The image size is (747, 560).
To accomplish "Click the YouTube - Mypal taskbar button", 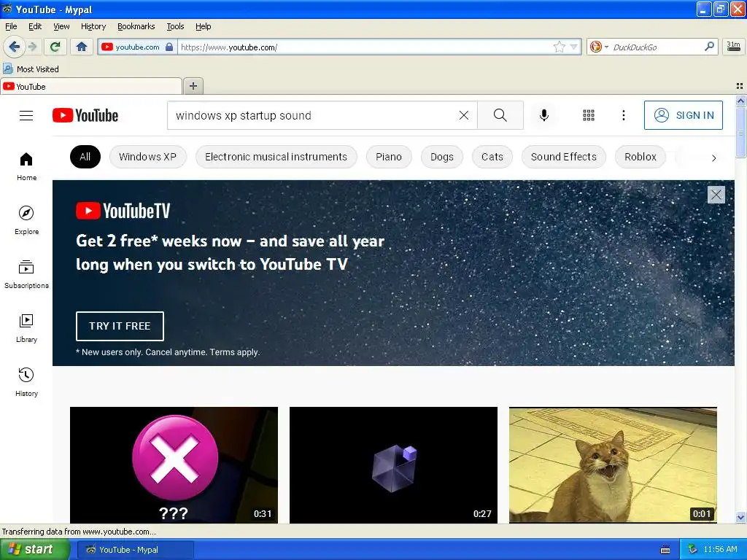I will coord(135,550).
